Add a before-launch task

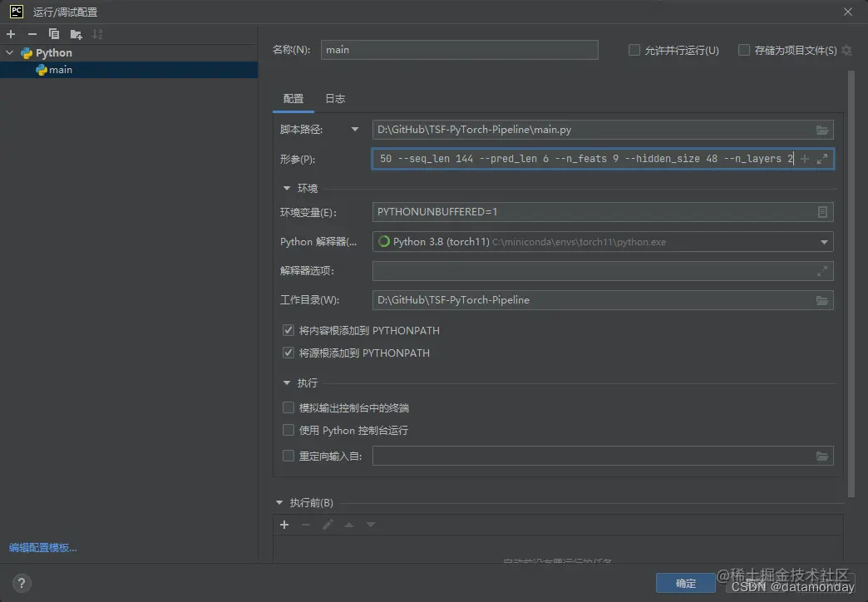[x=284, y=525]
